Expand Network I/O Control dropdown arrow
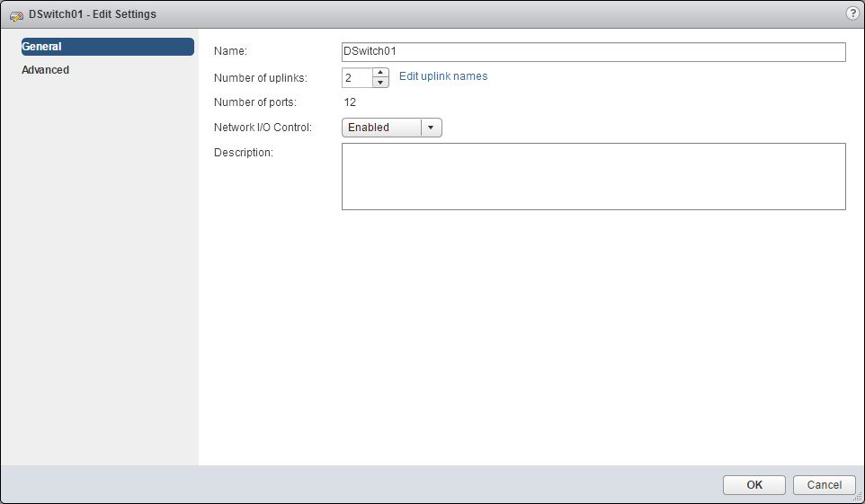 pyautogui.click(x=431, y=128)
